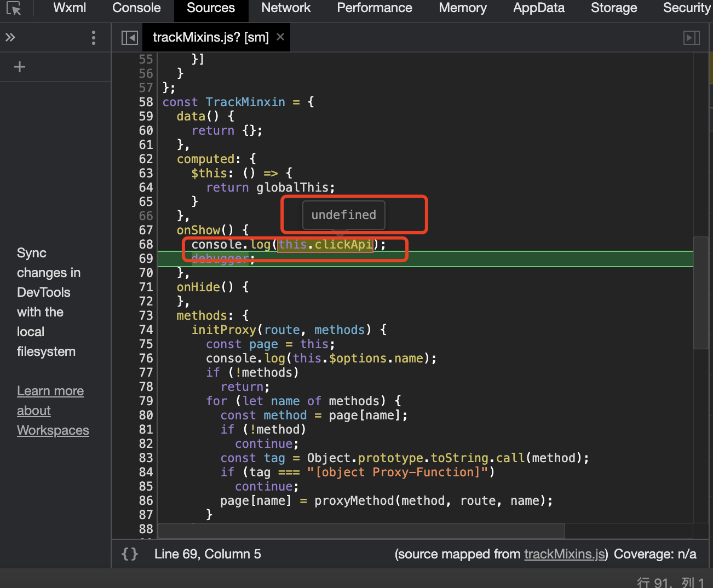Click 'initProxy' function name in code
Image resolution: width=713 pixels, height=588 pixels.
tap(224, 330)
